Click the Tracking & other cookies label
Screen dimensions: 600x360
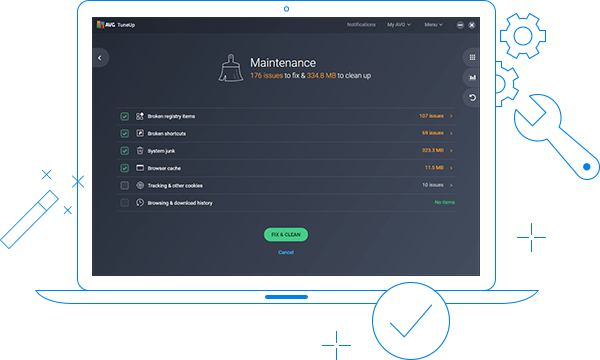[175, 186]
